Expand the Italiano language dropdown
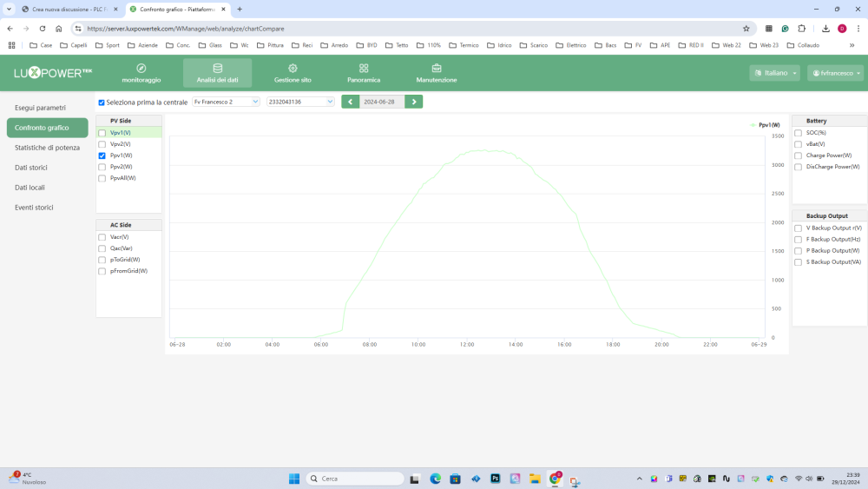The width and height of the screenshot is (868, 489). click(774, 73)
